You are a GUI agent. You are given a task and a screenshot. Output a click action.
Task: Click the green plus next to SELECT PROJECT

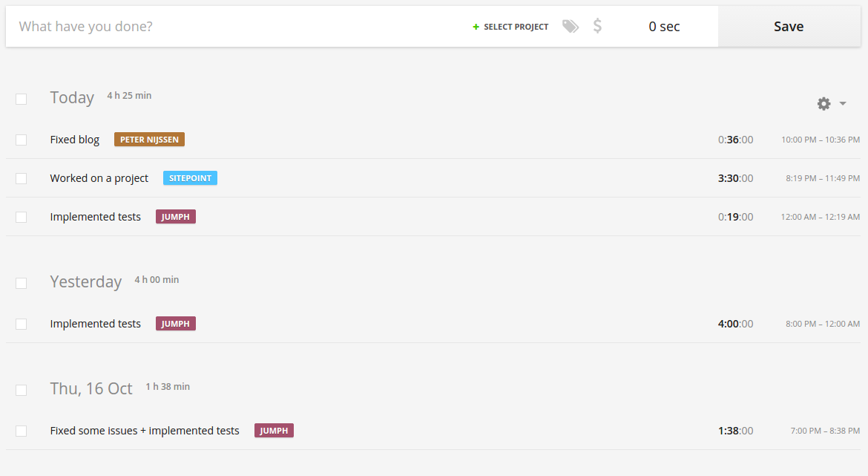(x=475, y=26)
